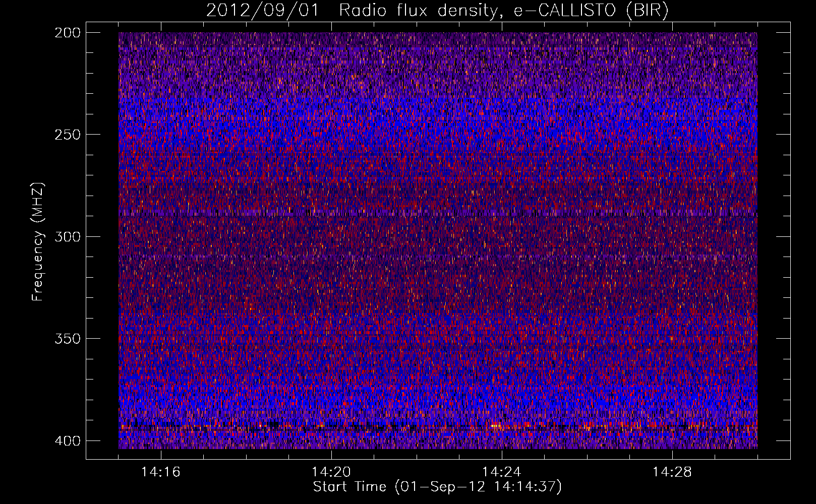Click the 'Start Time (01-Sep-12 14:14:37)' label
Image resolution: width=816 pixels, height=504 pixels.
coord(437,487)
